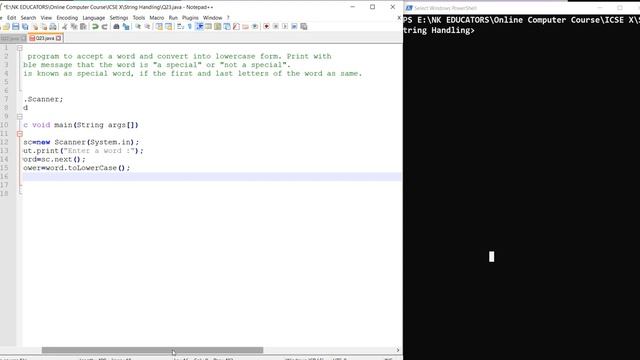Click "Scanner(System.in)" on line 12
Screen dimensions: 640x360
[96, 142]
